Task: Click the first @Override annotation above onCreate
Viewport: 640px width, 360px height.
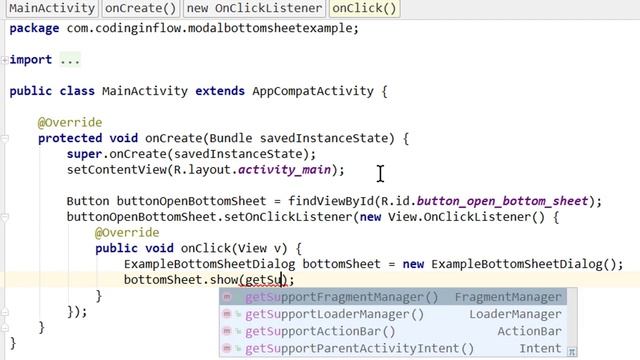Action: [x=70, y=122]
